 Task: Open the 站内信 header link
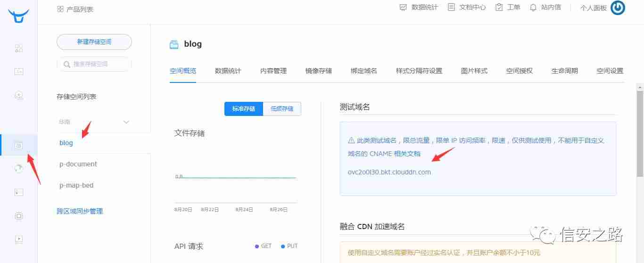(x=551, y=8)
